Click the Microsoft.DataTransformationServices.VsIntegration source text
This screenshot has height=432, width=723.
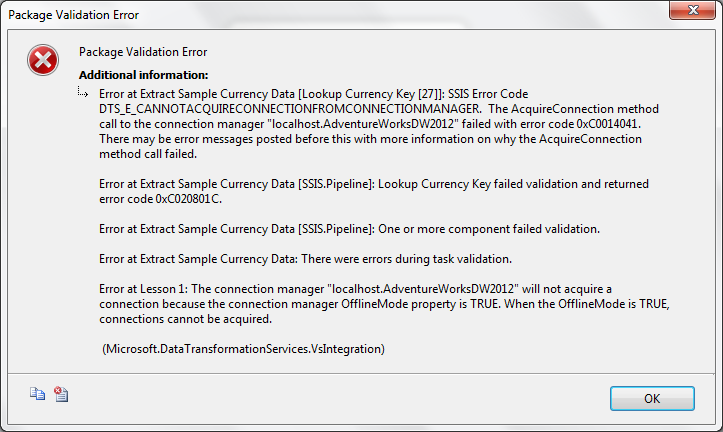pyautogui.click(x=243, y=349)
